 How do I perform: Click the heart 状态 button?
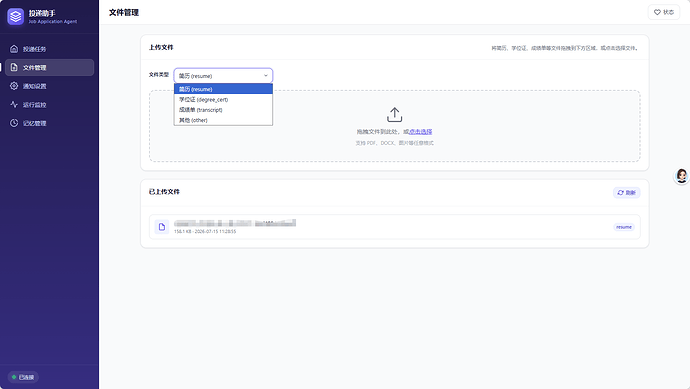664,12
